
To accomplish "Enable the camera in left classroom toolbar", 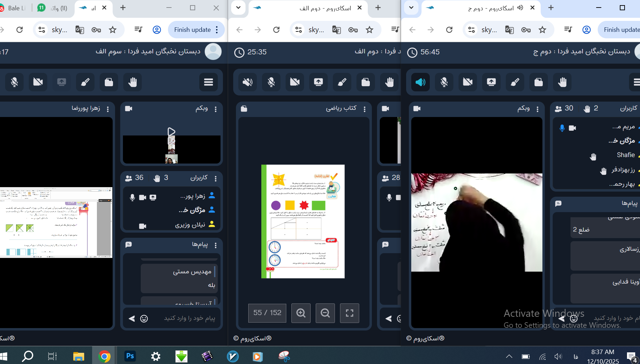I will click(x=38, y=82).
